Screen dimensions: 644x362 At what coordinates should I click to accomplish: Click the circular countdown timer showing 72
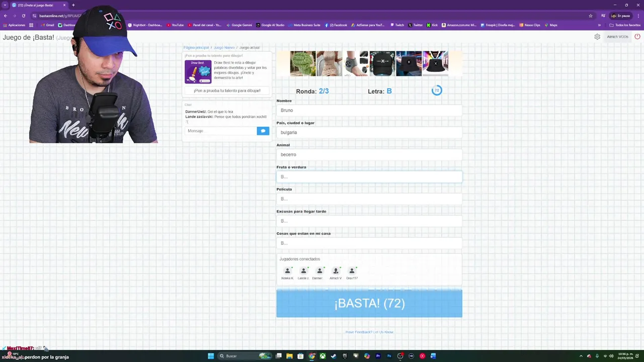[x=437, y=90]
